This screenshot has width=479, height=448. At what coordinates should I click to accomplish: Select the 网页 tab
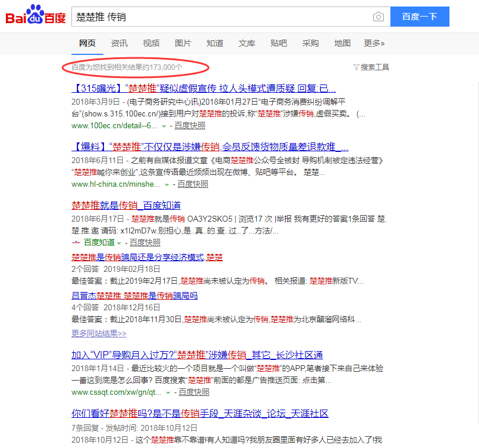[87, 43]
